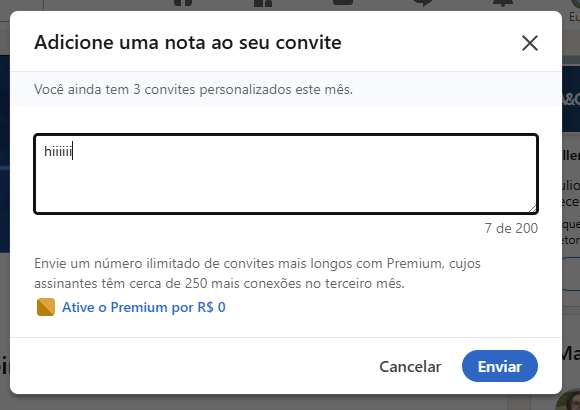
Task: Click the gold Premium badge icon
Action: point(46,307)
